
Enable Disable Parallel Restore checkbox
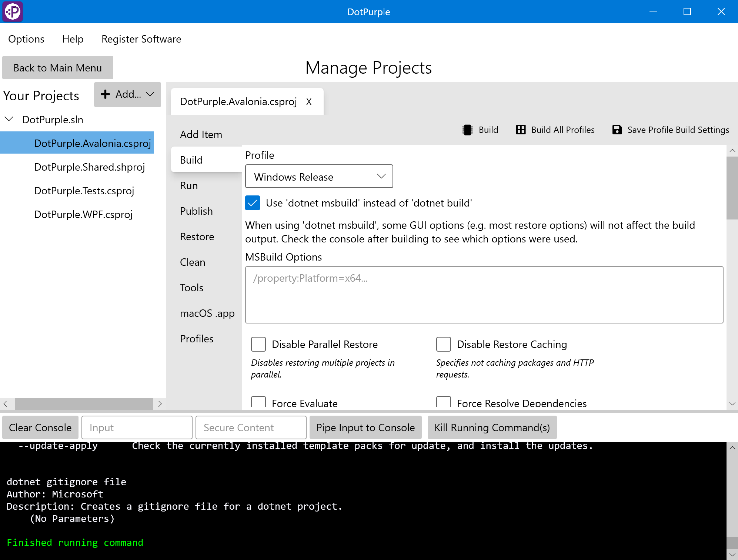[258, 344]
